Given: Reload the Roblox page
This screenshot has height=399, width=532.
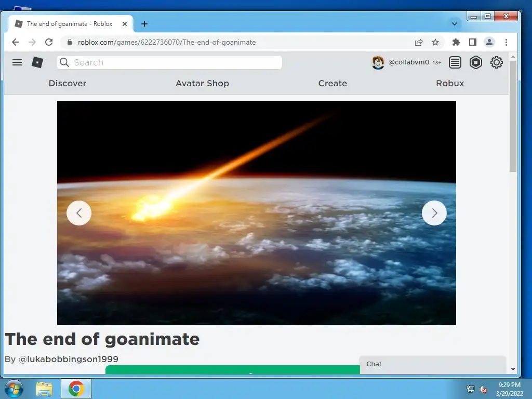Looking at the screenshot, I should tap(49, 42).
